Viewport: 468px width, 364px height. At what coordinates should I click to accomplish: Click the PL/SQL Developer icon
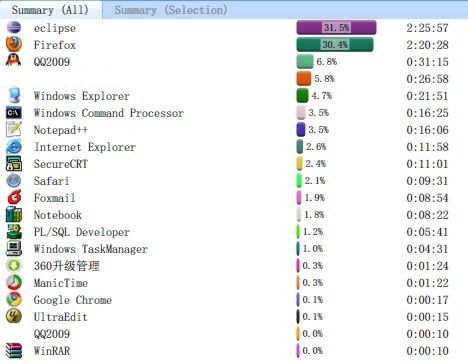[x=14, y=231]
